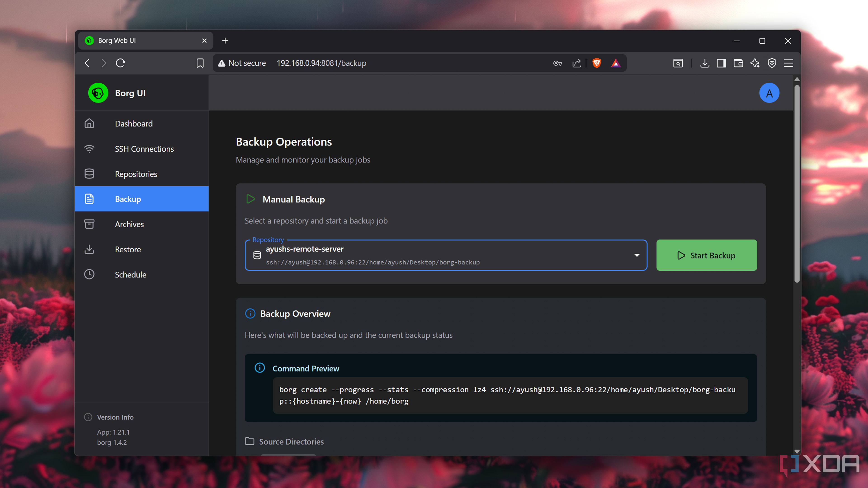Open the password key icon
Viewport: 868px width, 488px height.
558,63
